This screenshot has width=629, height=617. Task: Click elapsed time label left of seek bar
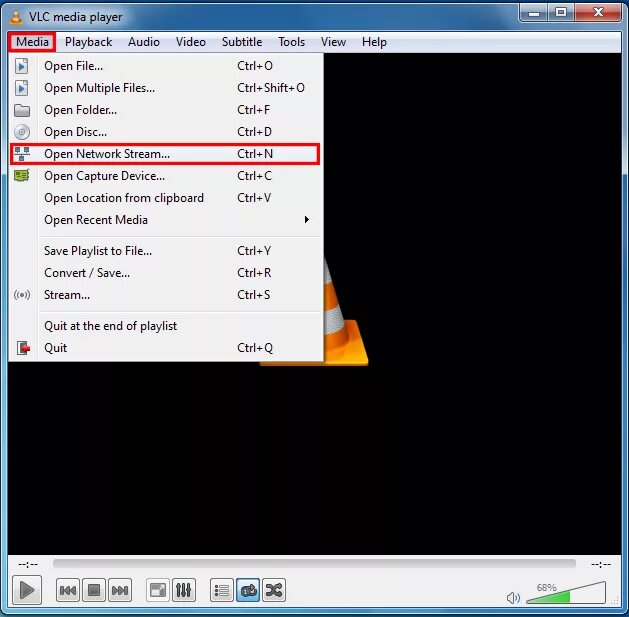click(28, 564)
